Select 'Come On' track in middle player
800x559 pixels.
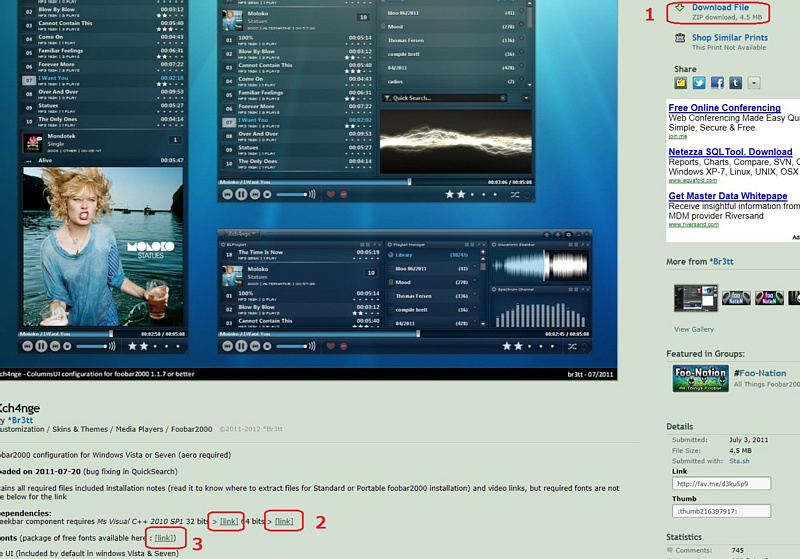[296, 81]
